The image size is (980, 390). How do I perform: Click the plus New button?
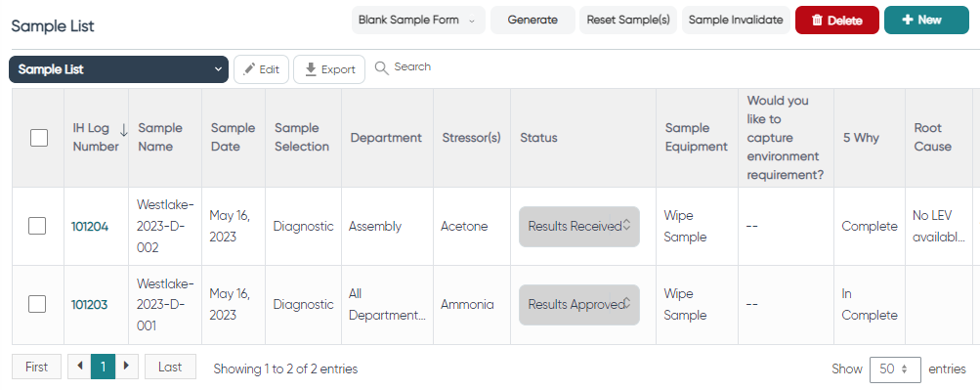[926, 20]
